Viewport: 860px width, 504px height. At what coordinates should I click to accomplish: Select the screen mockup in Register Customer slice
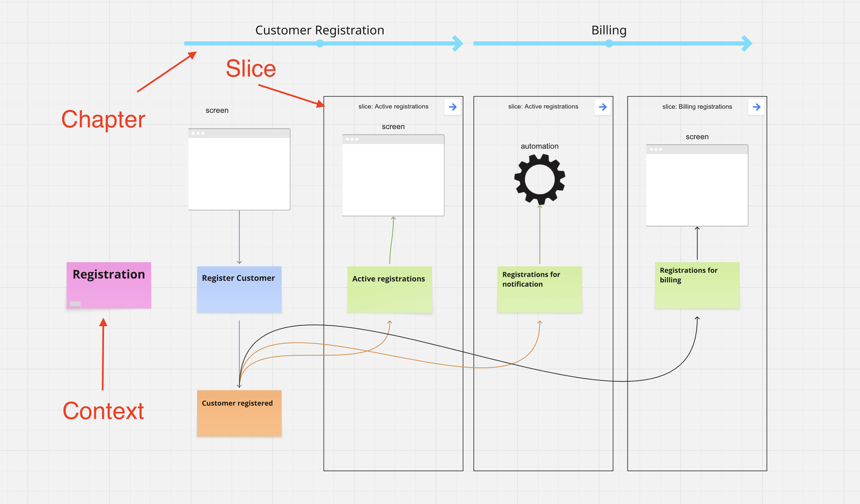tap(239, 168)
